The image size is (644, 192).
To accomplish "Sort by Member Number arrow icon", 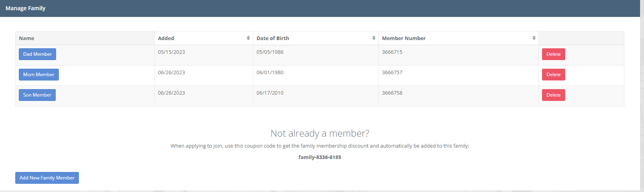I will click(534, 38).
